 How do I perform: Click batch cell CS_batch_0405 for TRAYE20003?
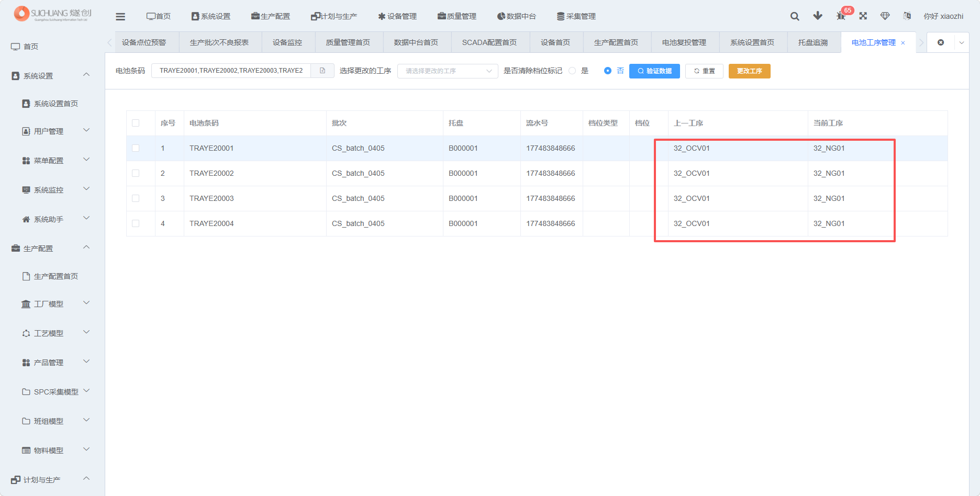[x=358, y=198]
